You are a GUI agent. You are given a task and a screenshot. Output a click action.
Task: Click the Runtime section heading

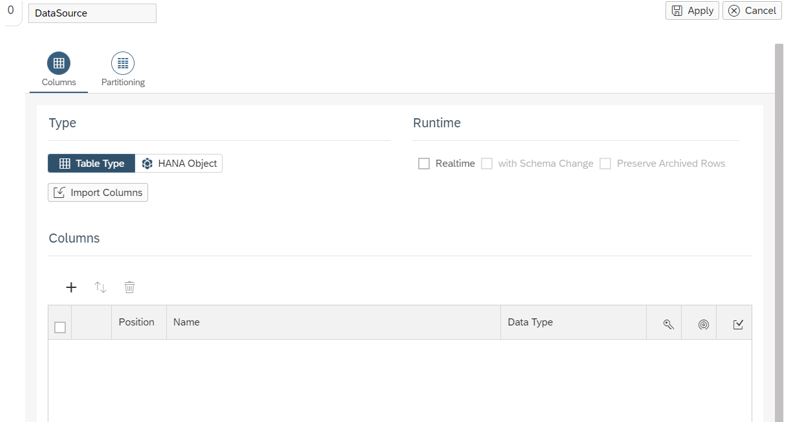pyautogui.click(x=437, y=123)
